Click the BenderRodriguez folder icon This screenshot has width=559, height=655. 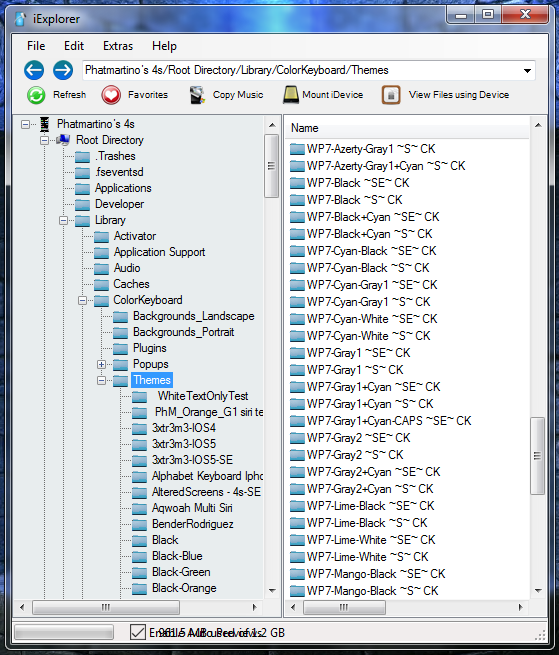[140, 525]
